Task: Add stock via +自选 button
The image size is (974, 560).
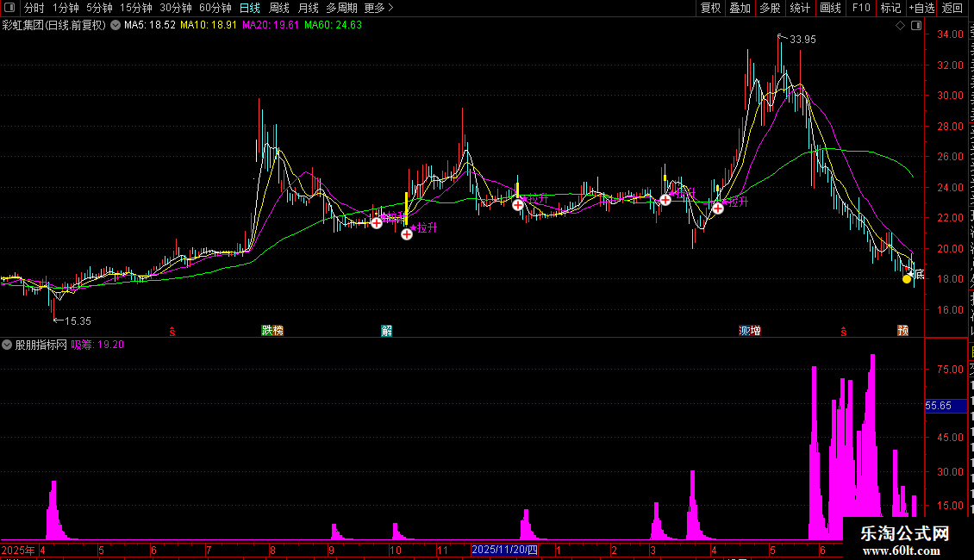Action: tap(921, 8)
